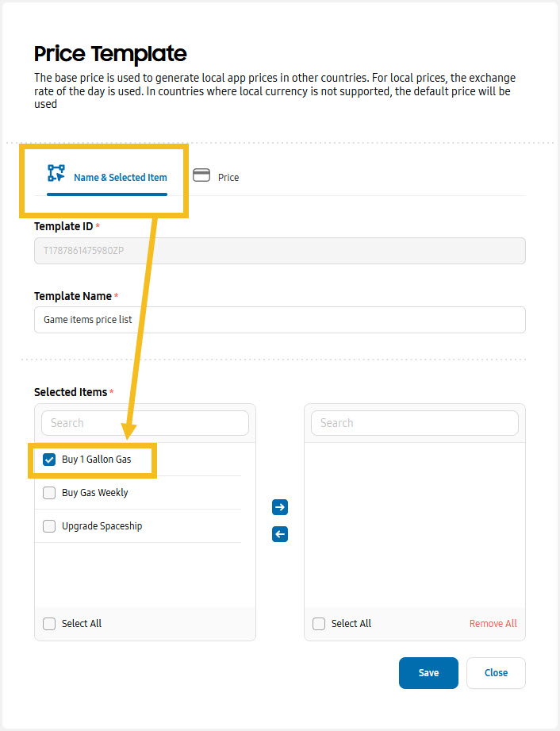Remove All selected items link

click(493, 623)
